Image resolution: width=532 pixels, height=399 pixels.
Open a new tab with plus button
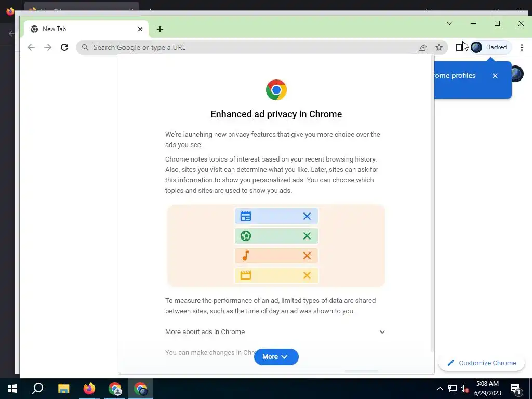coord(160,29)
